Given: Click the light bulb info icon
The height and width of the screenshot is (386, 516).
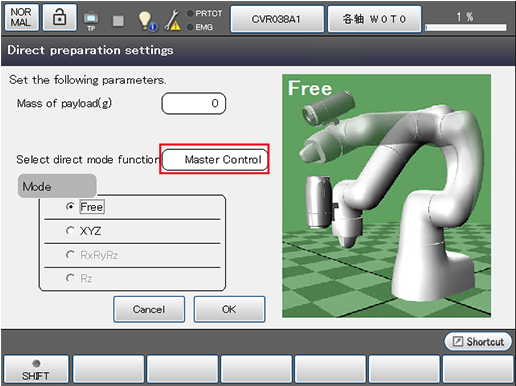Looking at the screenshot, I should click(147, 21).
